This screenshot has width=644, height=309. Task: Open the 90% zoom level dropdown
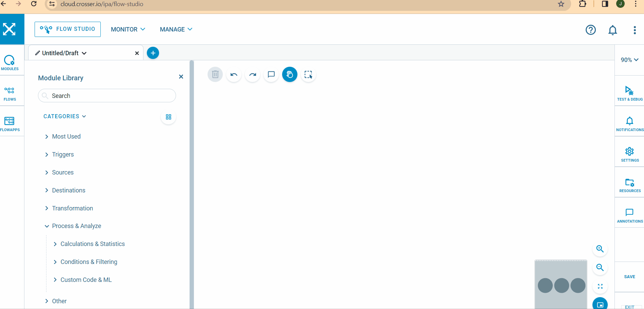(x=629, y=60)
